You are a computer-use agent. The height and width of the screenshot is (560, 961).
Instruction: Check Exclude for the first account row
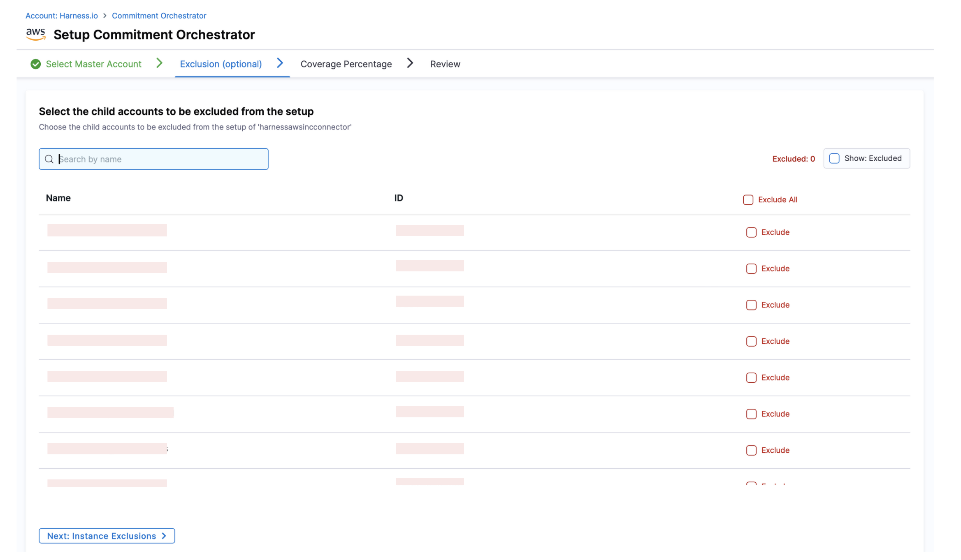tap(751, 232)
